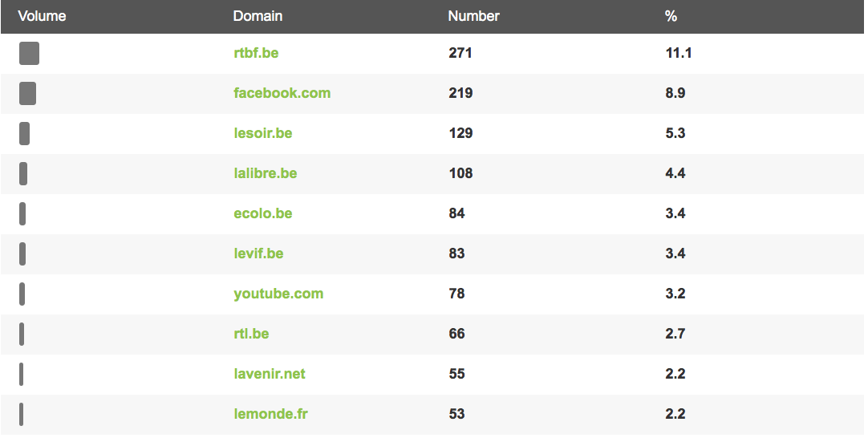Click youtube.com domain link

coord(278,294)
